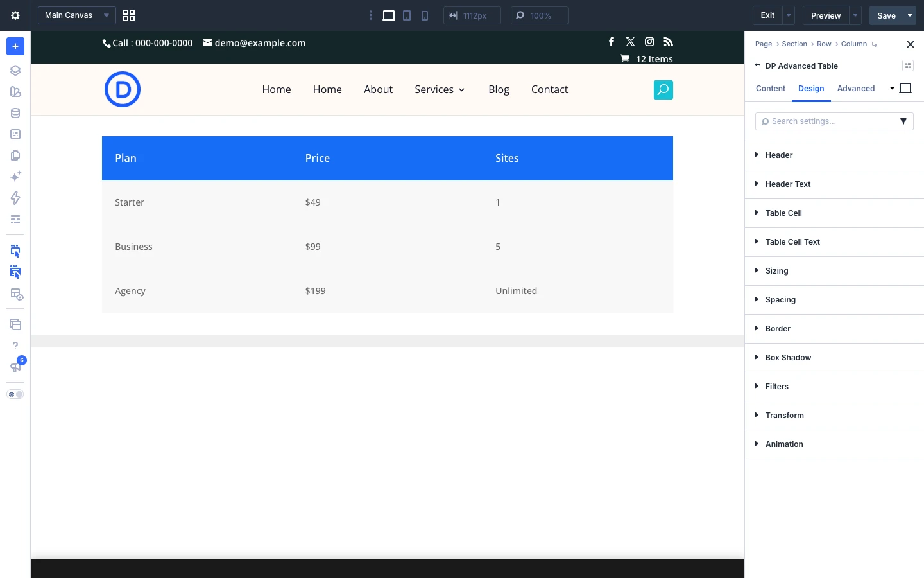Click the Preview button

826,15
